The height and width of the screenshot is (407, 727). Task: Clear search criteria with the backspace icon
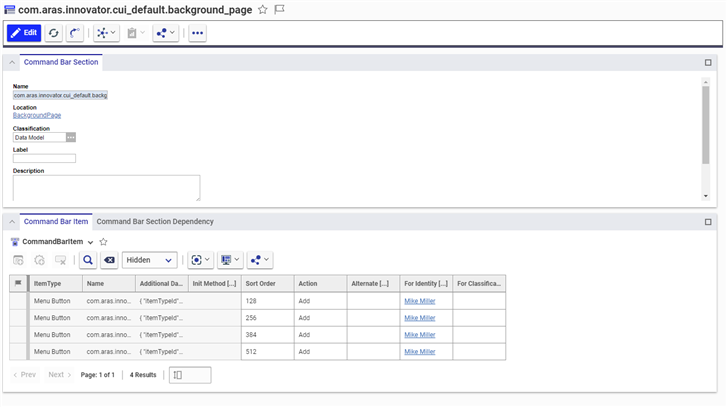point(110,260)
